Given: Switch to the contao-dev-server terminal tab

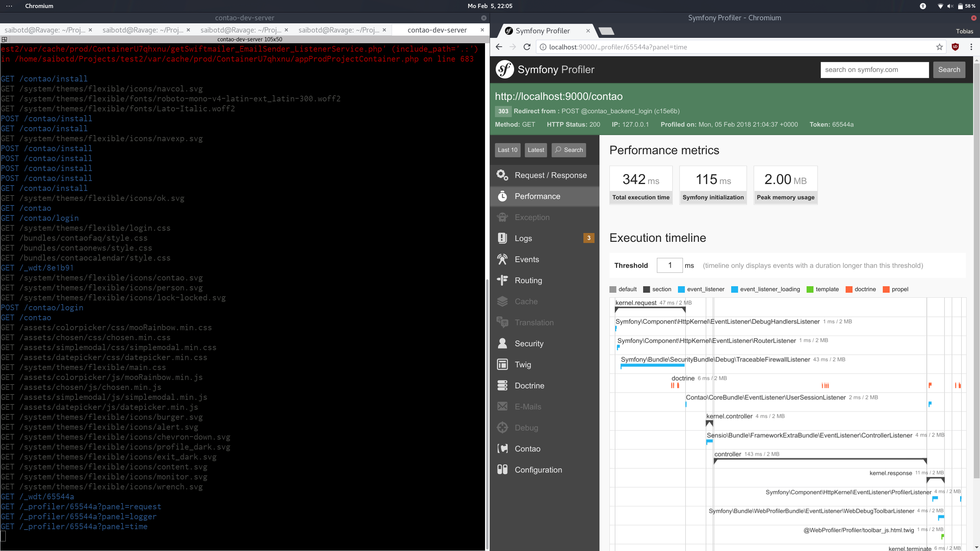Looking at the screenshot, I should 437,30.
